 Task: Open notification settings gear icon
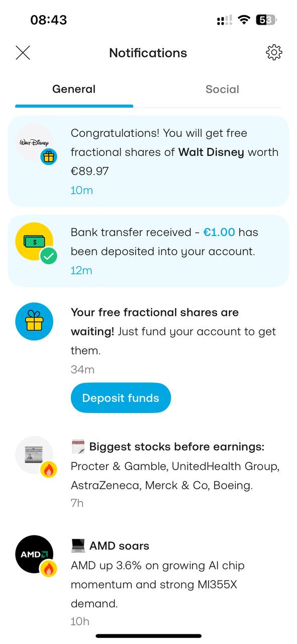click(x=274, y=52)
